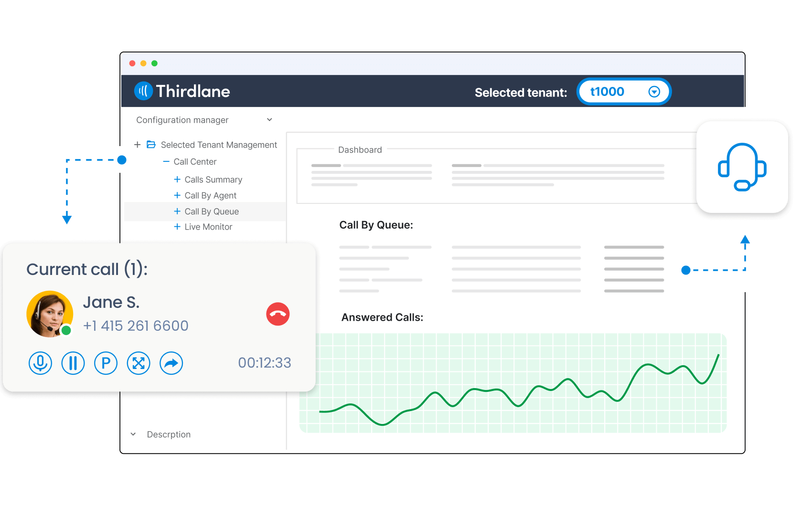The height and width of the screenshot is (506, 812).
Task: Click the Dashboard section title
Action: 360,150
